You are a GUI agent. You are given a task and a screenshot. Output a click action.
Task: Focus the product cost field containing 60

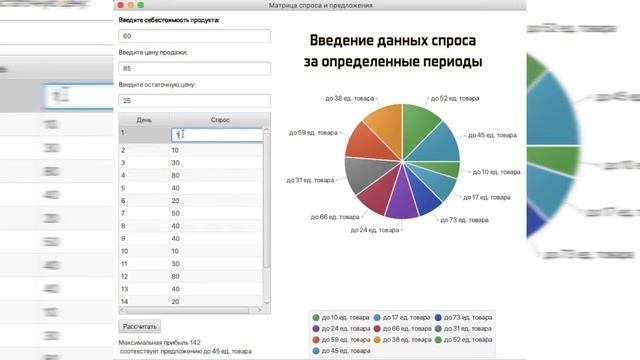194,36
